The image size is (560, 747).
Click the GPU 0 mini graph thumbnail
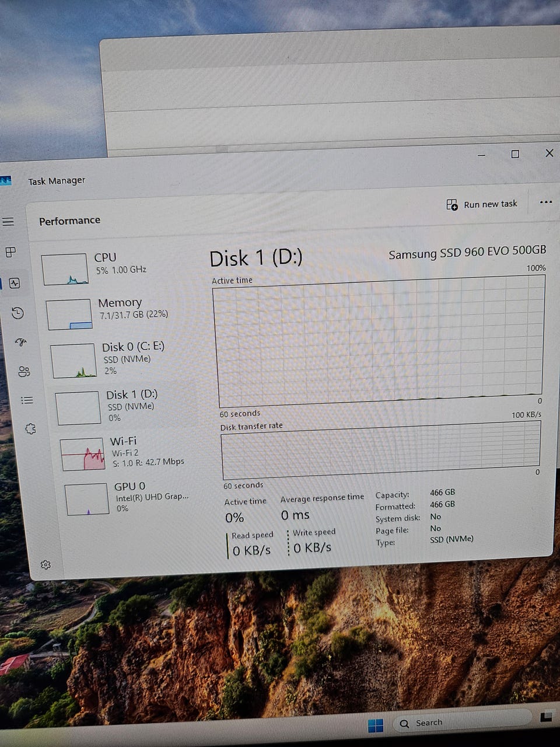[87, 500]
